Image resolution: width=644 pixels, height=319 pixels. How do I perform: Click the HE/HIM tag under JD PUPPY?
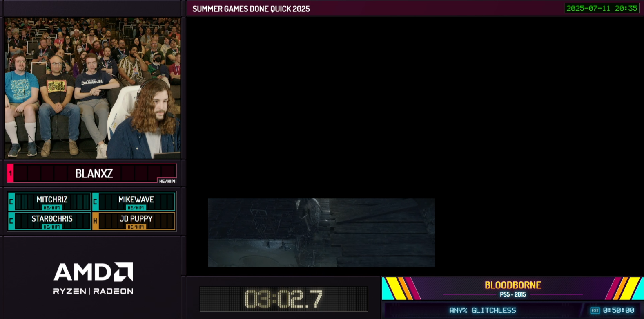coord(136,227)
